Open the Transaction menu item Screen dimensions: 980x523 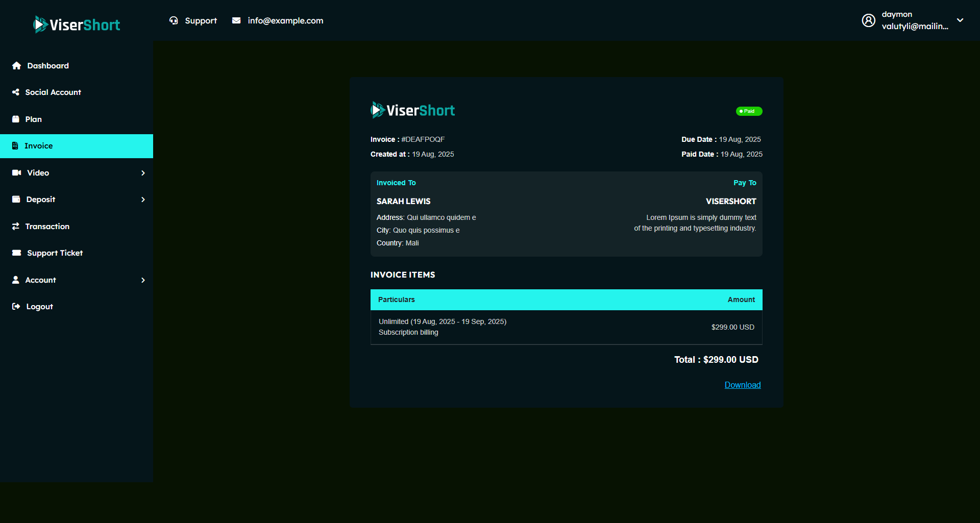77,227
